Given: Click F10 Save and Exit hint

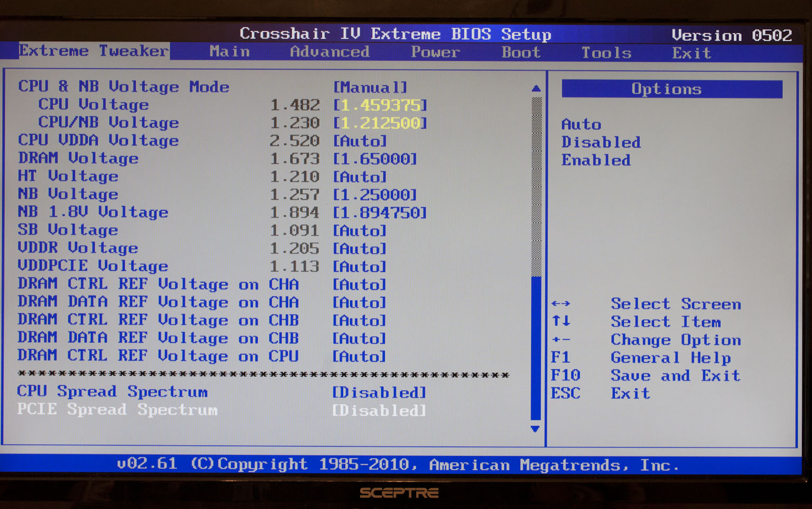Looking at the screenshot, I should click(x=645, y=376).
